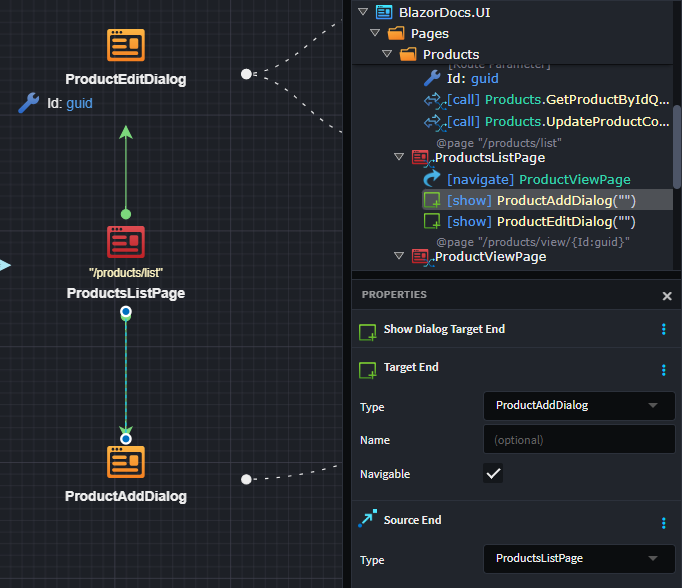Image resolution: width=682 pixels, height=588 pixels.
Task: Click the blue handle below ProductsListPage label
Action: 126,312
